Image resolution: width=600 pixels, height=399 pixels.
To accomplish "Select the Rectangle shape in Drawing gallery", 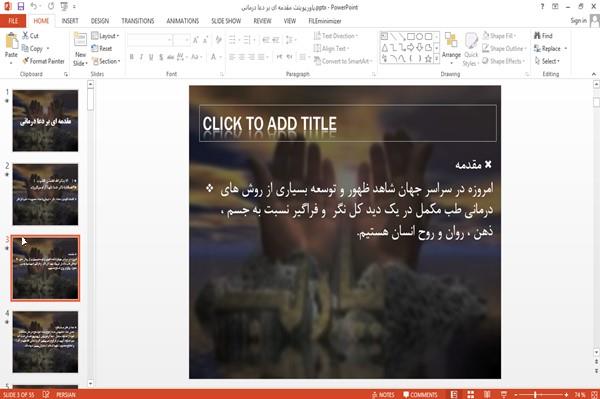I will [411, 36].
